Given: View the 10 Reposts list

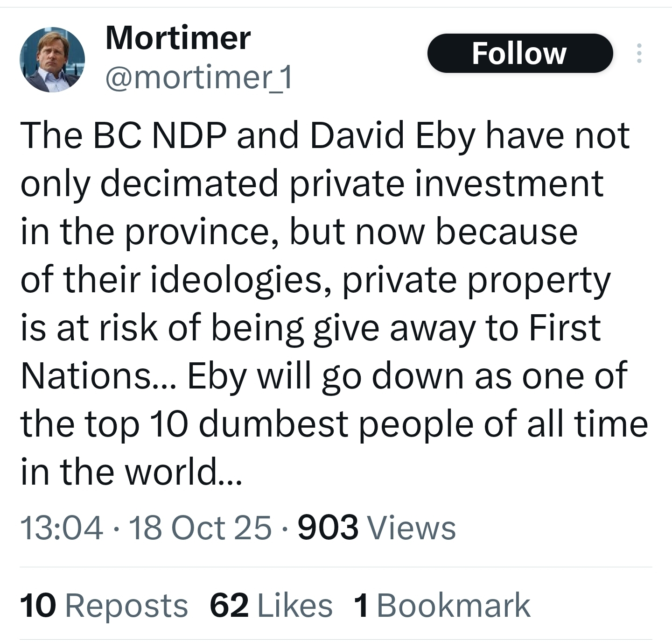Looking at the screenshot, I should (104, 605).
